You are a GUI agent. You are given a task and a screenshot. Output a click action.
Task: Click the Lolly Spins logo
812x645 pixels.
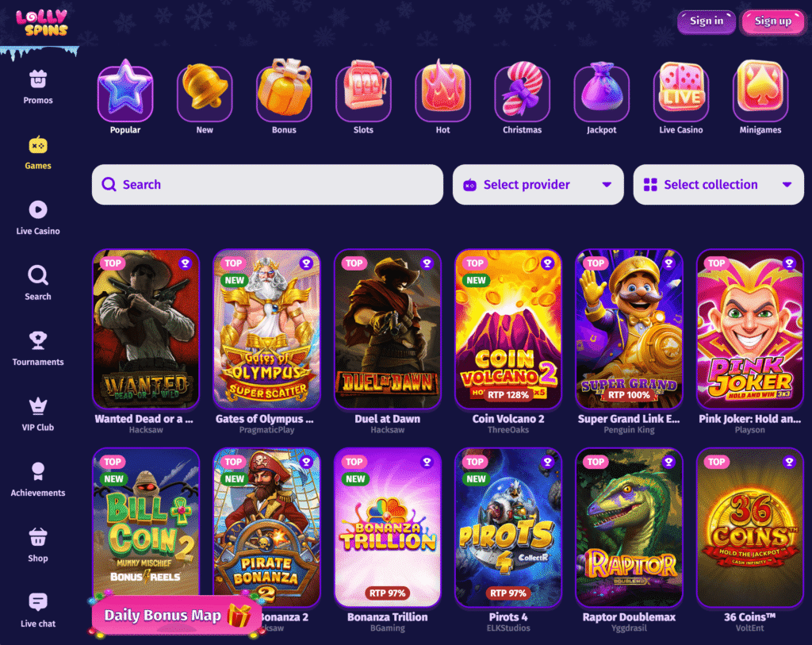pyautogui.click(x=41, y=23)
